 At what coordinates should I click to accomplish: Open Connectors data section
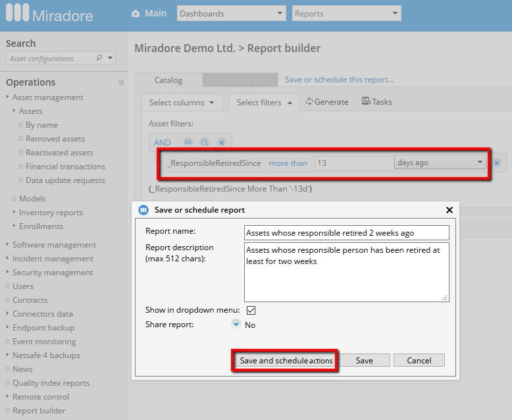pos(43,313)
